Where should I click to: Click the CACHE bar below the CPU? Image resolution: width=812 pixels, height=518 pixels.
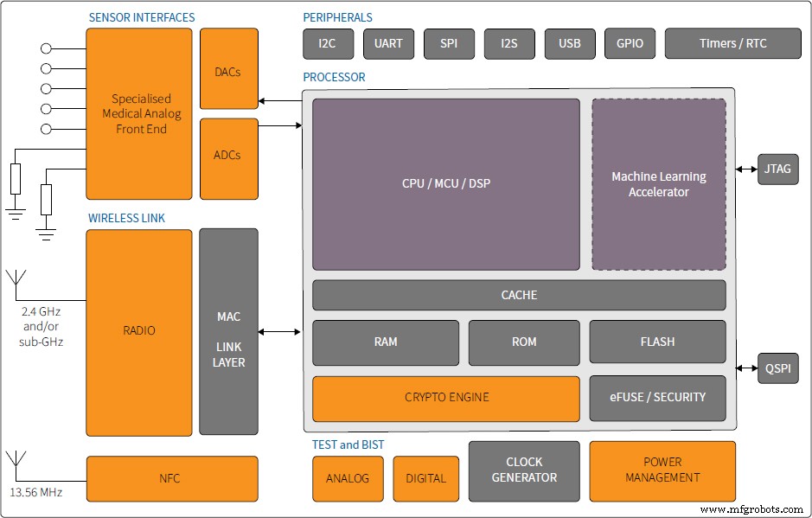pos(519,295)
